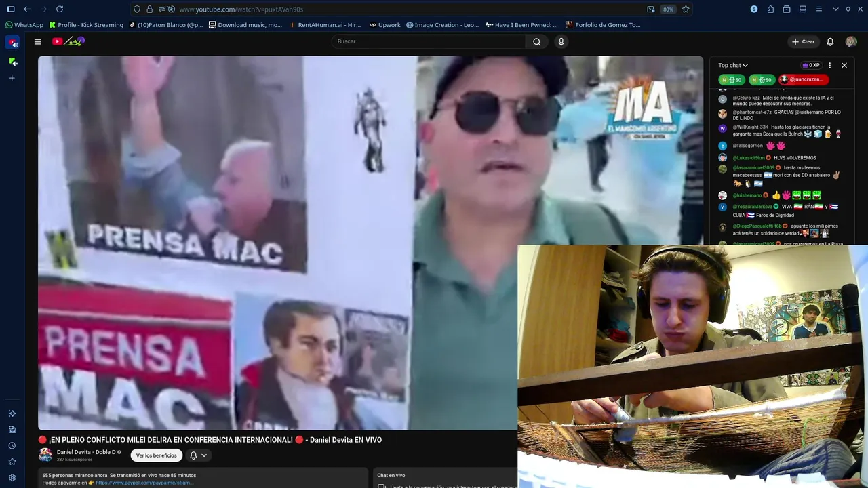Click the blue profile S icon in toolbar

click(x=754, y=9)
